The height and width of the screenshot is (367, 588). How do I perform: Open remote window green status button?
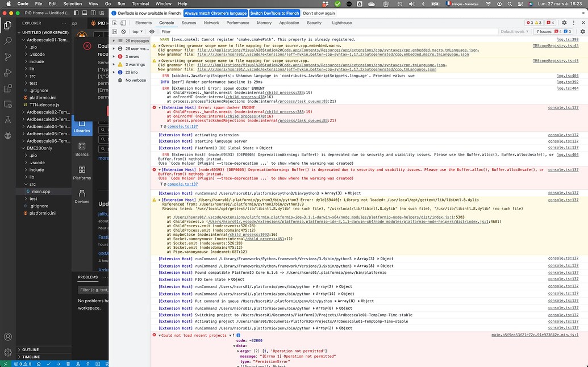click(5, 364)
